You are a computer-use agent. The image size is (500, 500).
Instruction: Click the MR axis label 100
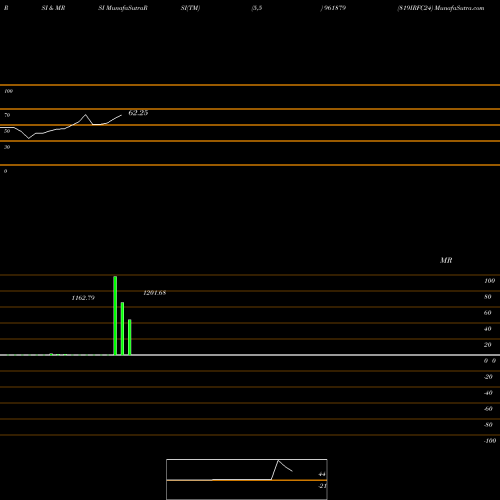[x=489, y=281]
